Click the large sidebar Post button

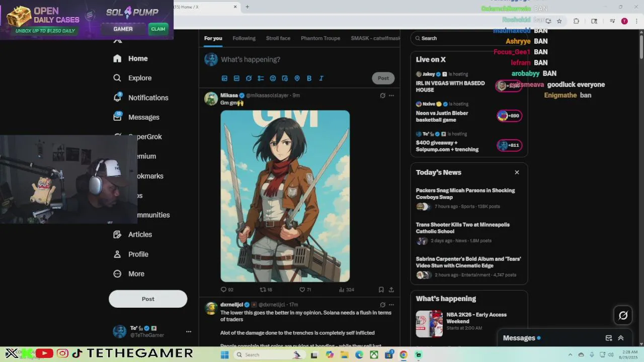pyautogui.click(x=148, y=299)
